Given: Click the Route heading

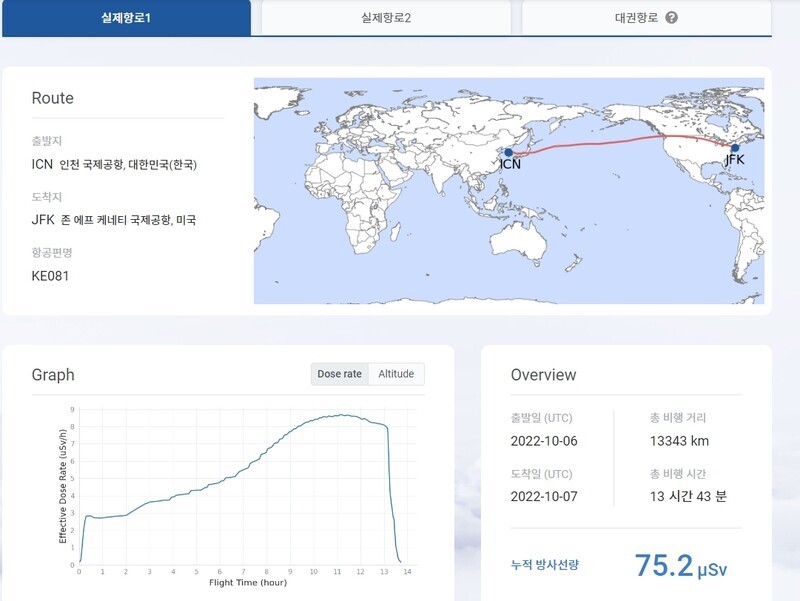Looking at the screenshot, I should coord(53,98).
